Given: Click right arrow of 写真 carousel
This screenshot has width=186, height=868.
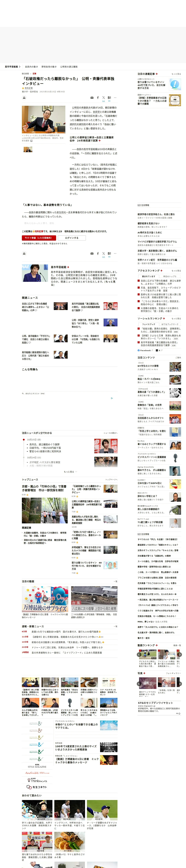Looking at the screenshot, I should [180, 684].
